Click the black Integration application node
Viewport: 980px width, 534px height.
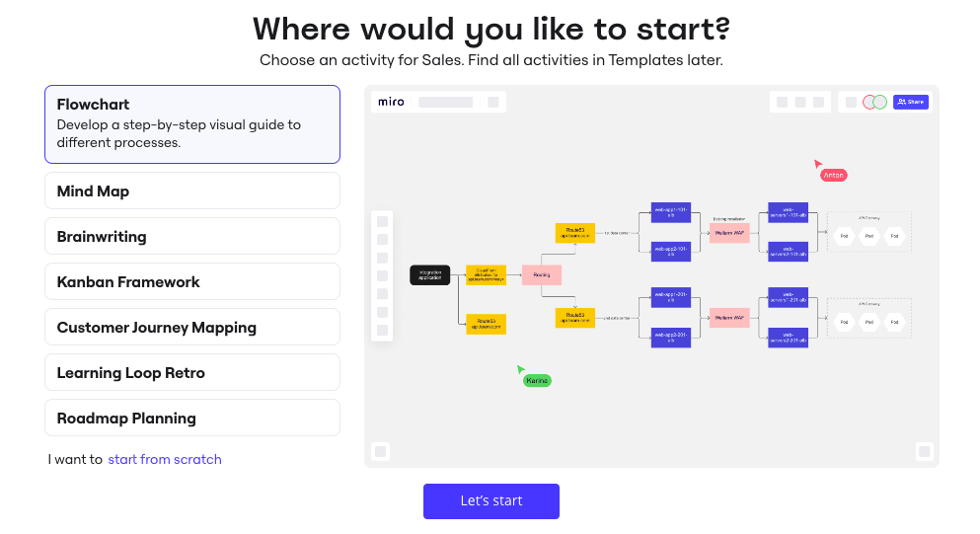(x=429, y=275)
